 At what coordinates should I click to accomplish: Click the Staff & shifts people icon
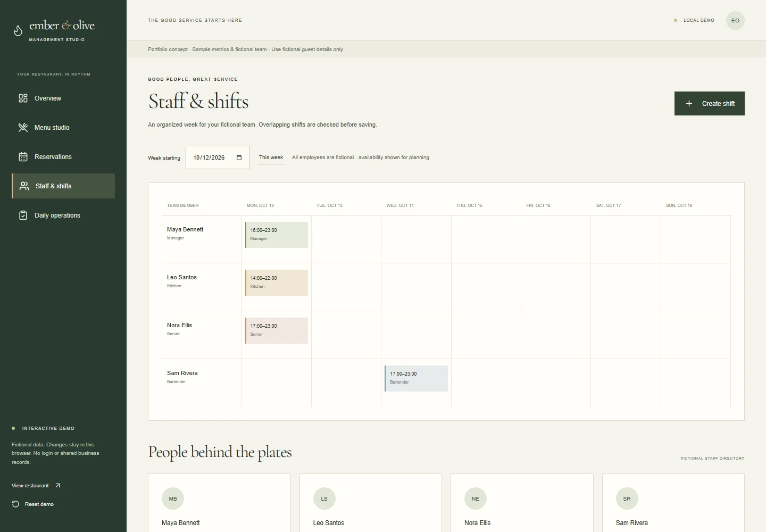[x=24, y=186]
